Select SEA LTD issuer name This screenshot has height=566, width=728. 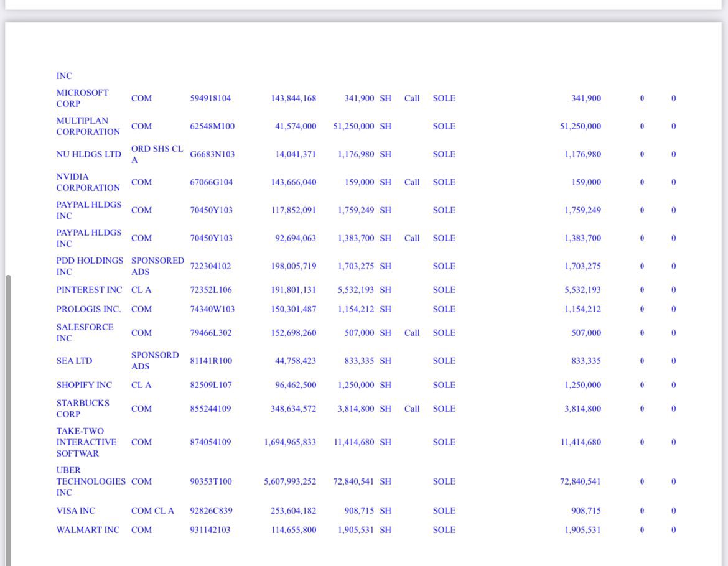[x=74, y=361]
